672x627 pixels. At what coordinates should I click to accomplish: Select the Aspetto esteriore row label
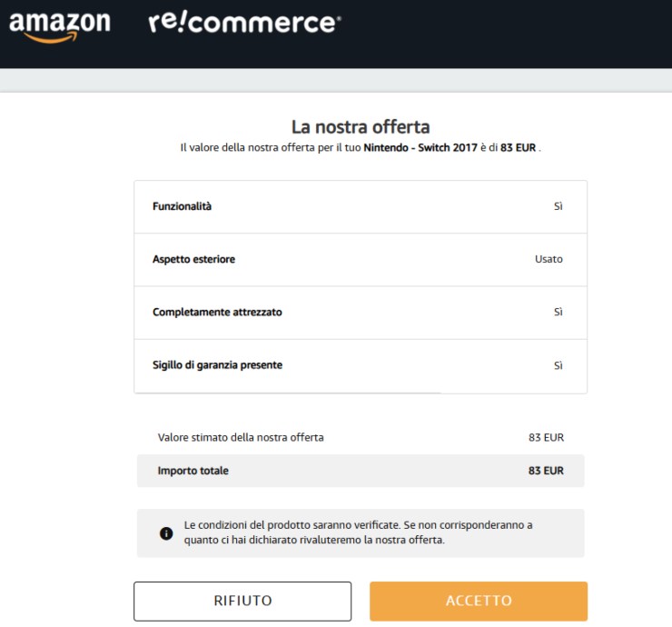193,259
